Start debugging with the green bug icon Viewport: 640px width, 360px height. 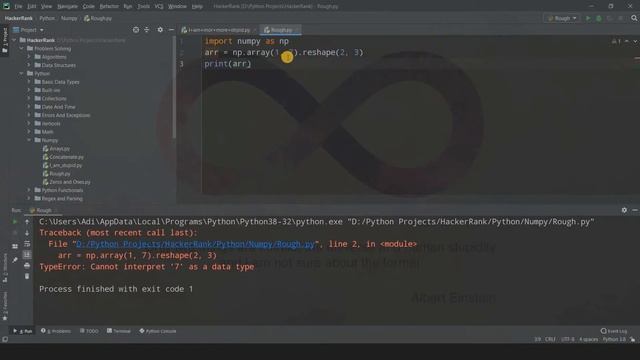[599, 18]
